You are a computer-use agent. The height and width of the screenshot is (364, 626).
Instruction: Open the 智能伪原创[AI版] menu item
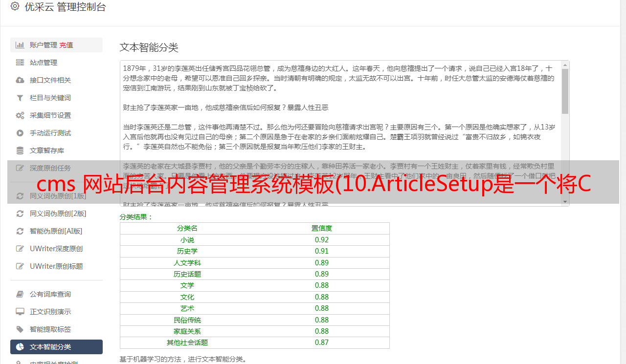coord(56,231)
